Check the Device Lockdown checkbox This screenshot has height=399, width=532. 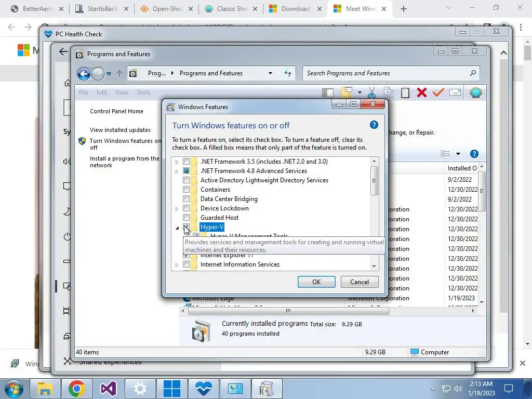click(186, 208)
